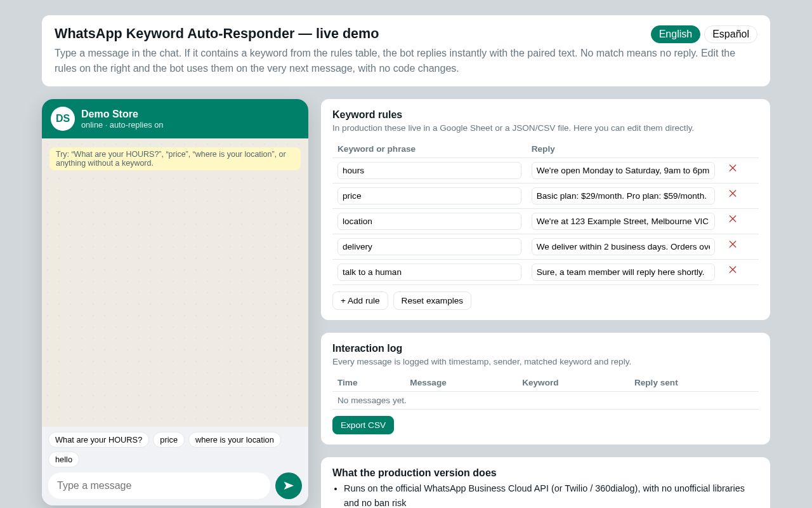This screenshot has height=508, width=812.
Task: Edit the 'location' keyword field
Action: click(x=429, y=222)
